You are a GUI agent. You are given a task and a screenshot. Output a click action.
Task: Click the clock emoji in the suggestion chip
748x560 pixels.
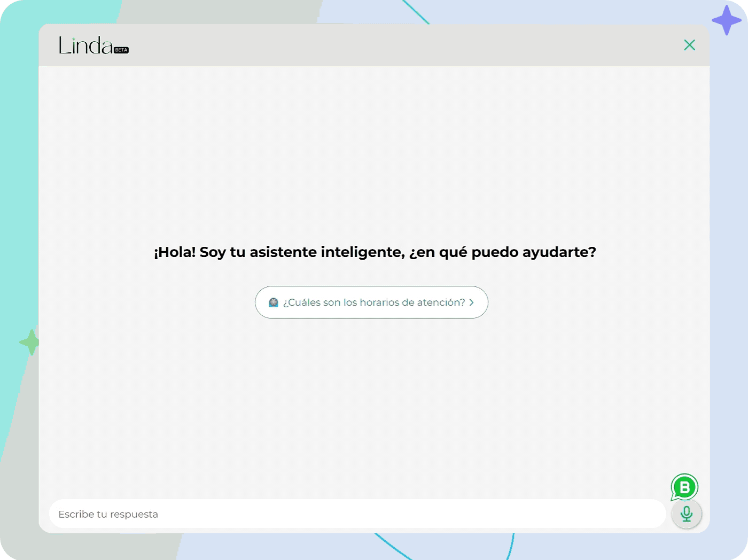click(x=274, y=302)
